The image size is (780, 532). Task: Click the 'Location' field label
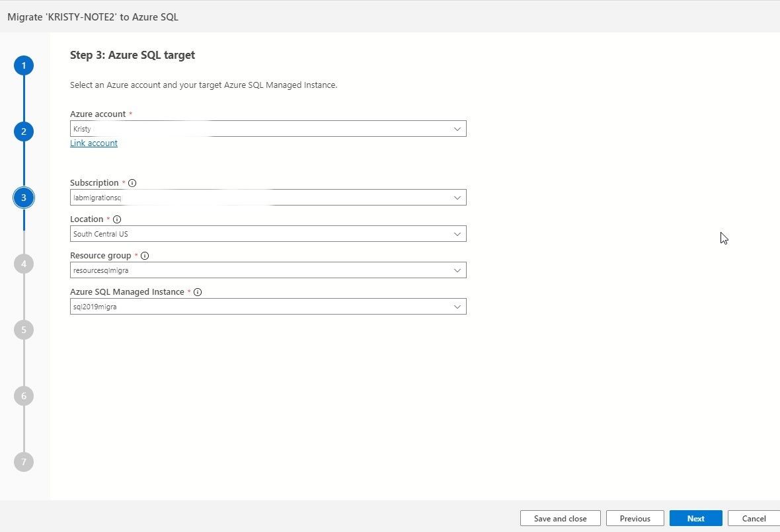87,219
